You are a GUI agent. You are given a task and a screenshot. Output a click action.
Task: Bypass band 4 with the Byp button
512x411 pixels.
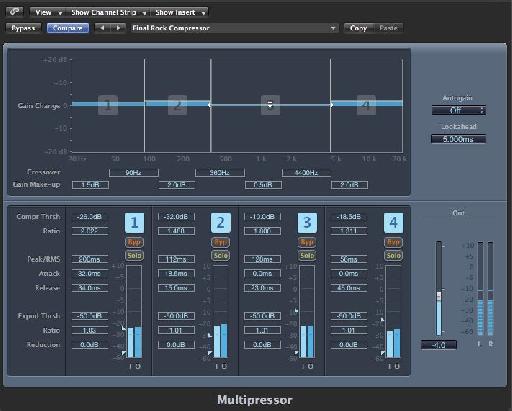click(393, 242)
